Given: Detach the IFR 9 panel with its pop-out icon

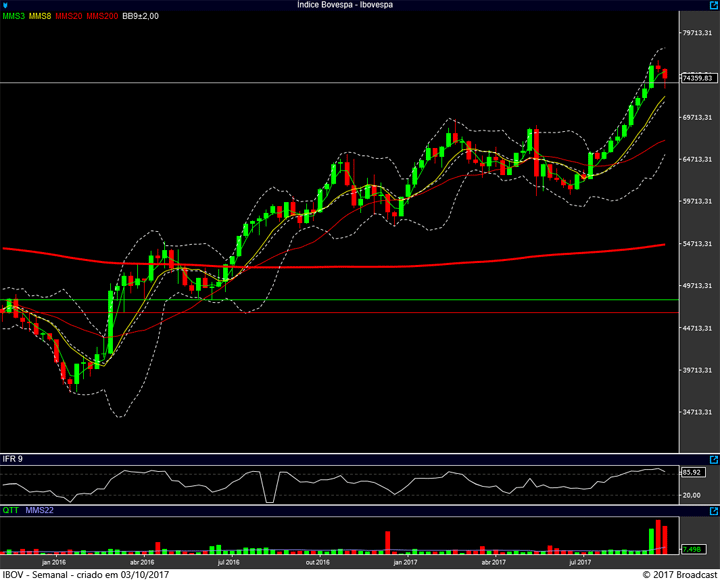Looking at the screenshot, I should [712, 459].
